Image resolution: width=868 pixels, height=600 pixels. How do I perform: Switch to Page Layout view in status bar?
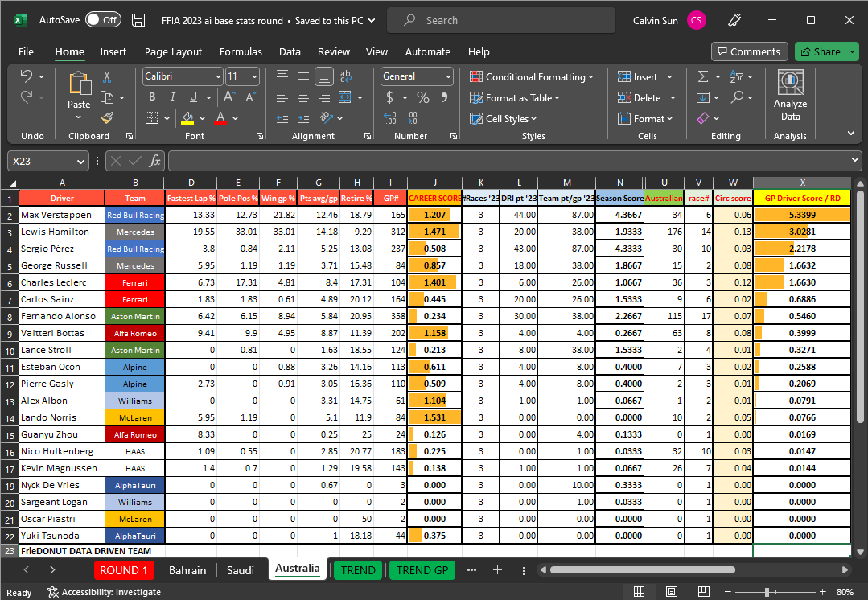[672, 592]
